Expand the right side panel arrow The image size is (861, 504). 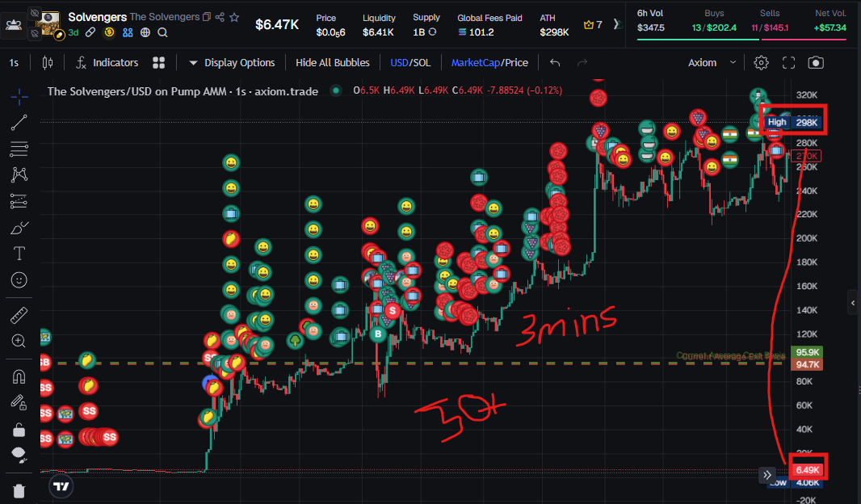coord(853,303)
